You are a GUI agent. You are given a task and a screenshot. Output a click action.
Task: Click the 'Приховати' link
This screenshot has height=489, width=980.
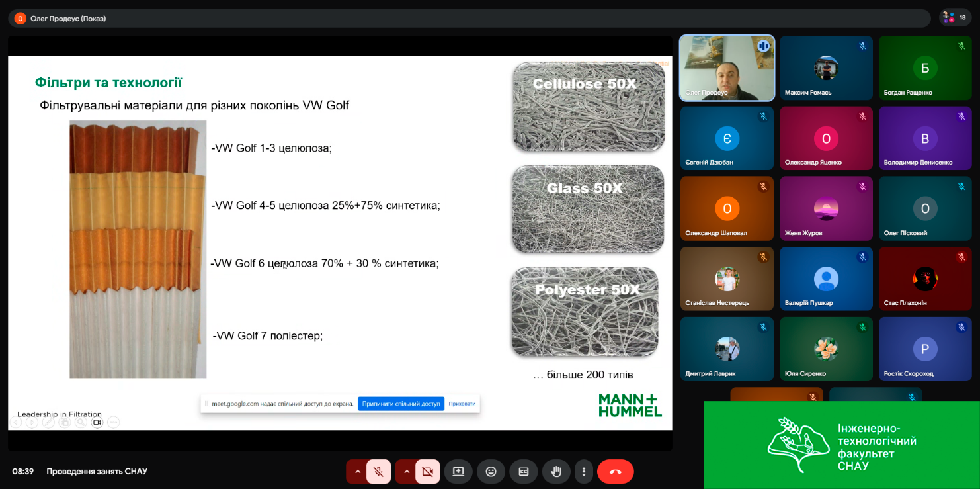[462, 404]
